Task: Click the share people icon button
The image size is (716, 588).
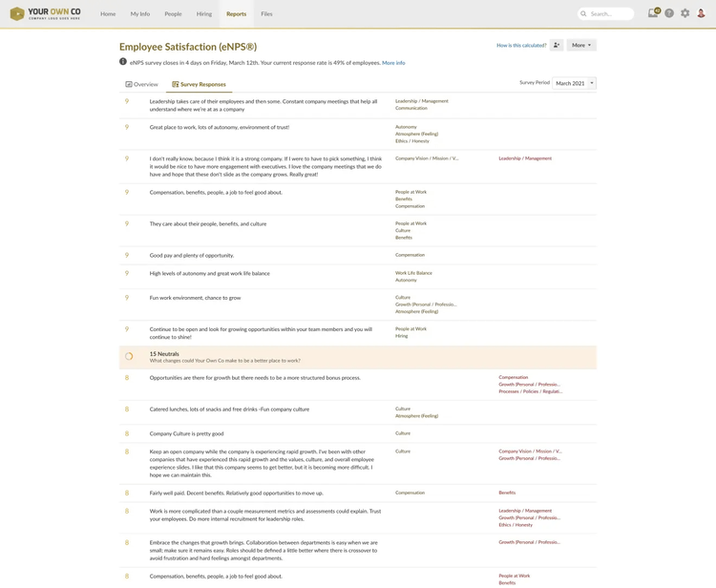Action: point(557,45)
